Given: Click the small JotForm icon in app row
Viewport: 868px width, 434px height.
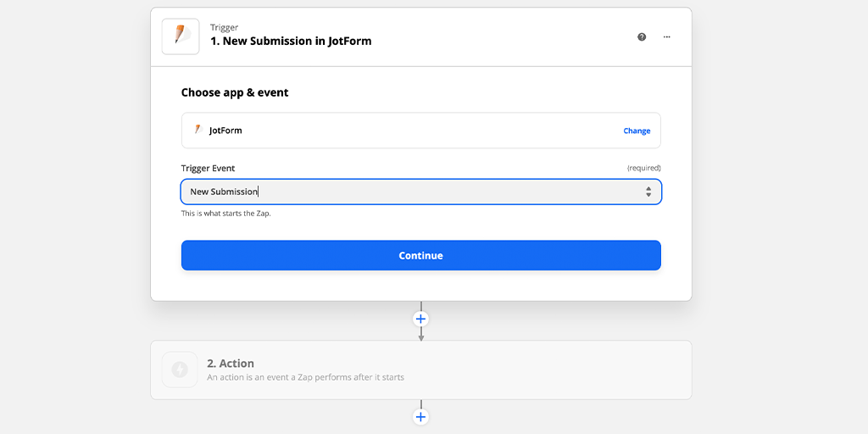Looking at the screenshot, I should [x=198, y=131].
